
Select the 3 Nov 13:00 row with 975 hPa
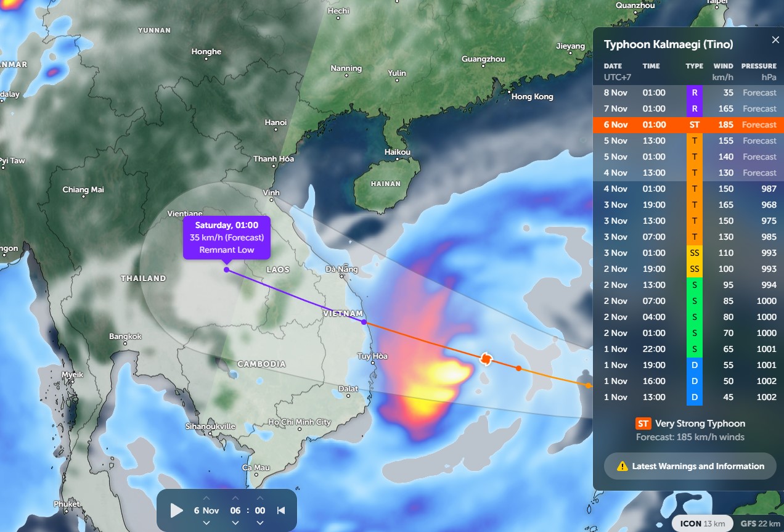(x=688, y=221)
